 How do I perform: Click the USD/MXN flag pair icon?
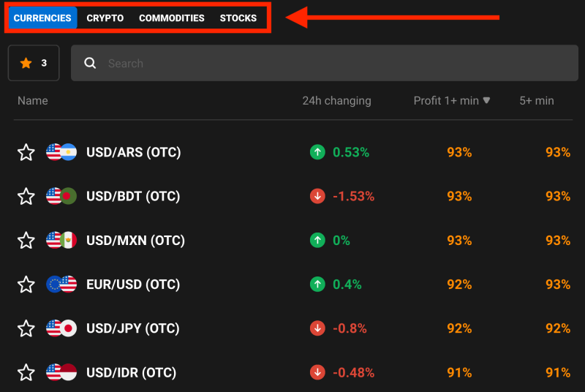[61, 240]
